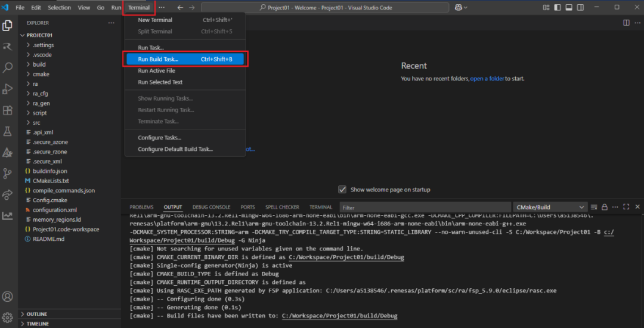Image resolution: width=644 pixels, height=328 pixels.
Task: Choose Configure Default Build Task
Action: 175,149
